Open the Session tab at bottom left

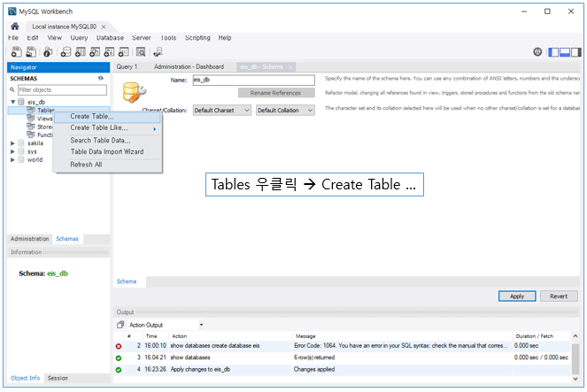pos(58,378)
